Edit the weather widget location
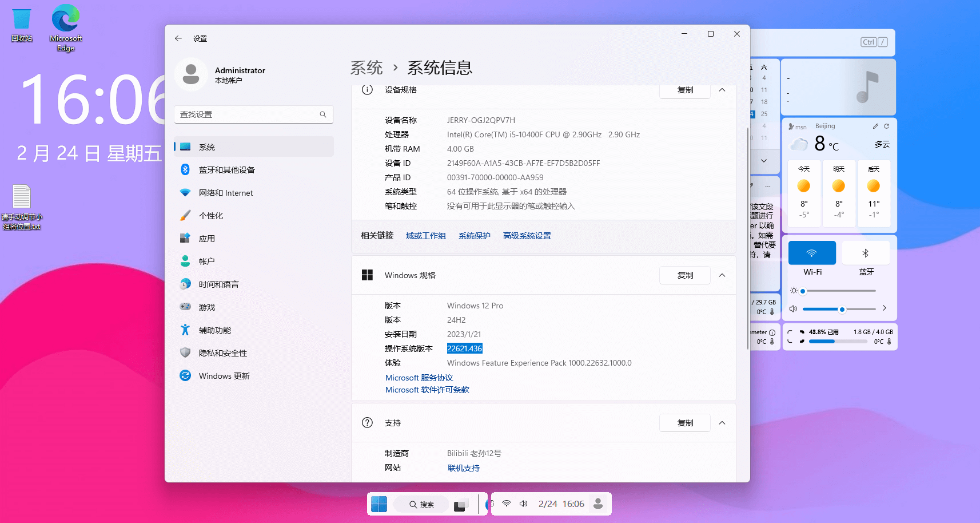Viewport: 980px width, 523px height. point(875,126)
